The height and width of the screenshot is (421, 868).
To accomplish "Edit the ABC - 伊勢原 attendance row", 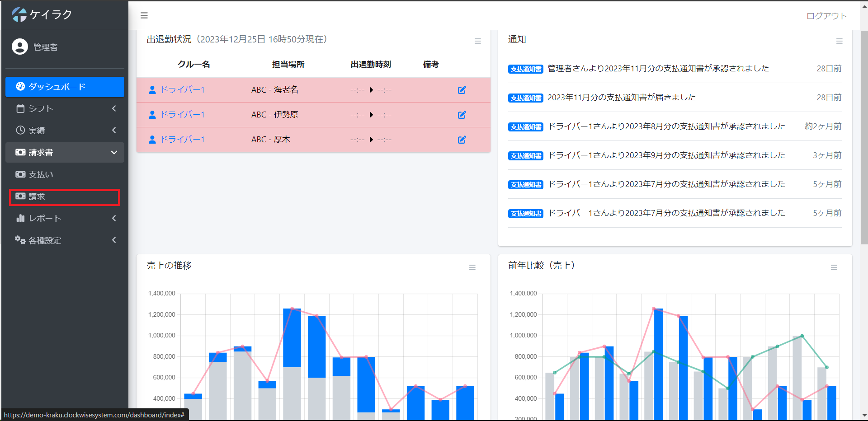I will coord(462,115).
